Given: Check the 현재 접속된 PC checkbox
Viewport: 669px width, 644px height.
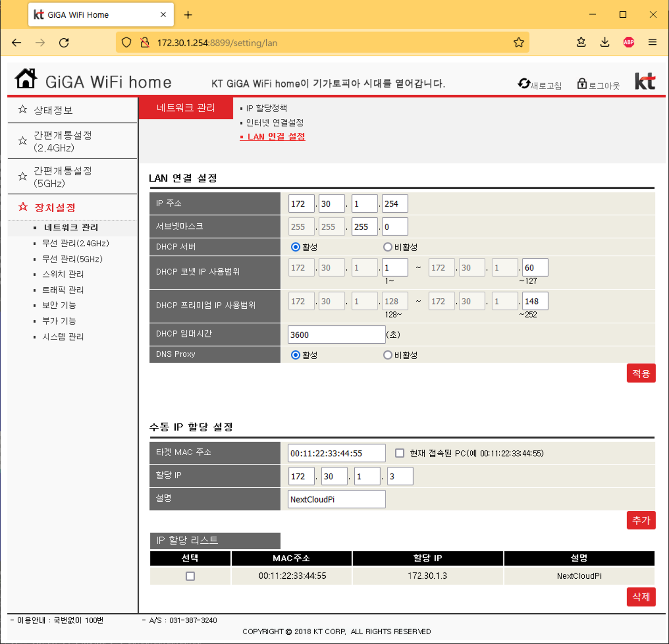Looking at the screenshot, I should (x=399, y=453).
